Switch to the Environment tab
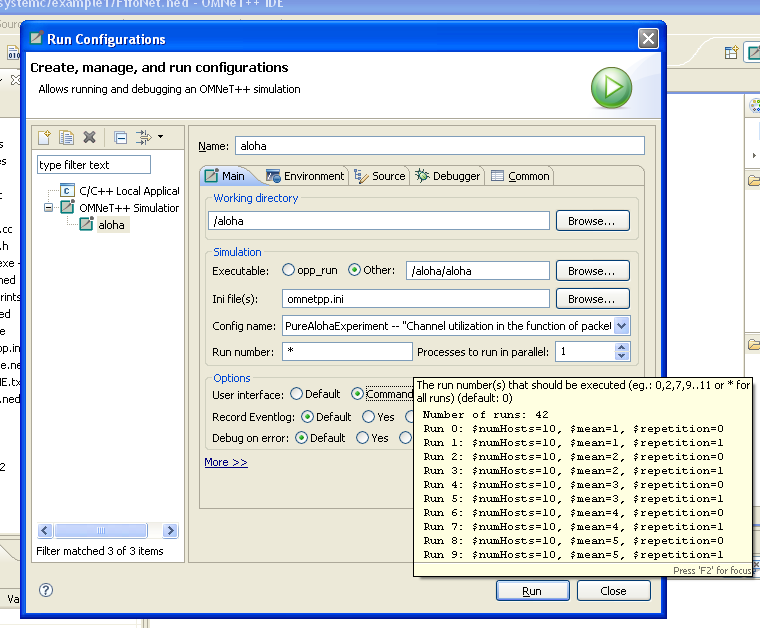 click(x=305, y=176)
